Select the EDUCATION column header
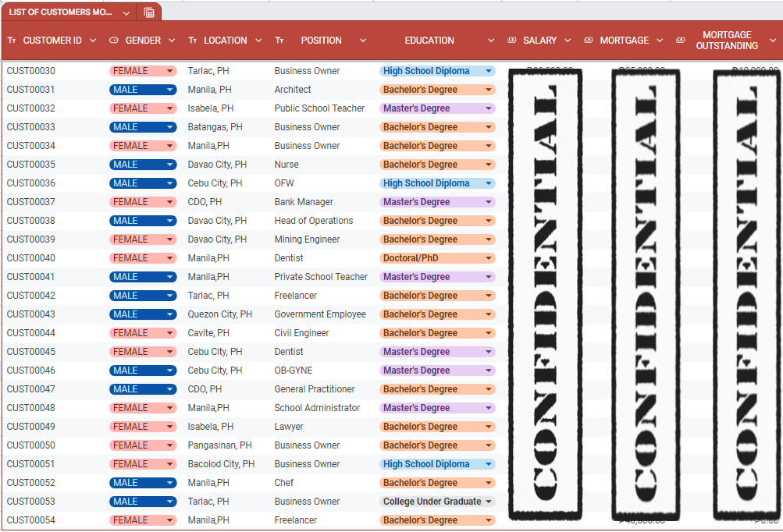The image size is (783, 532). [429, 41]
